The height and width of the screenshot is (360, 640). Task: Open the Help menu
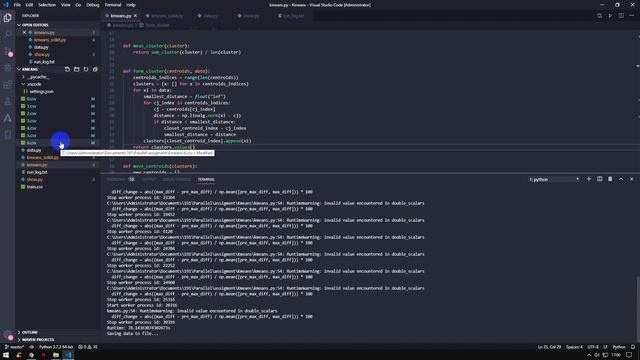point(131,5)
